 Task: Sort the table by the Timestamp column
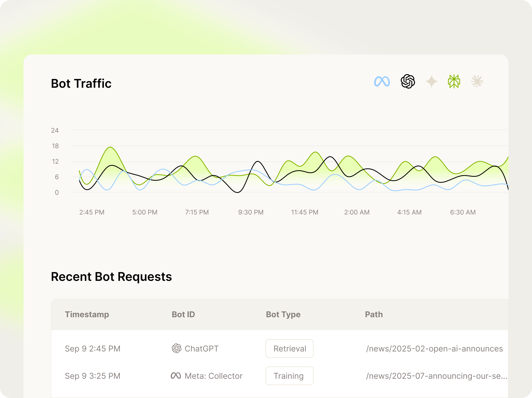click(87, 314)
